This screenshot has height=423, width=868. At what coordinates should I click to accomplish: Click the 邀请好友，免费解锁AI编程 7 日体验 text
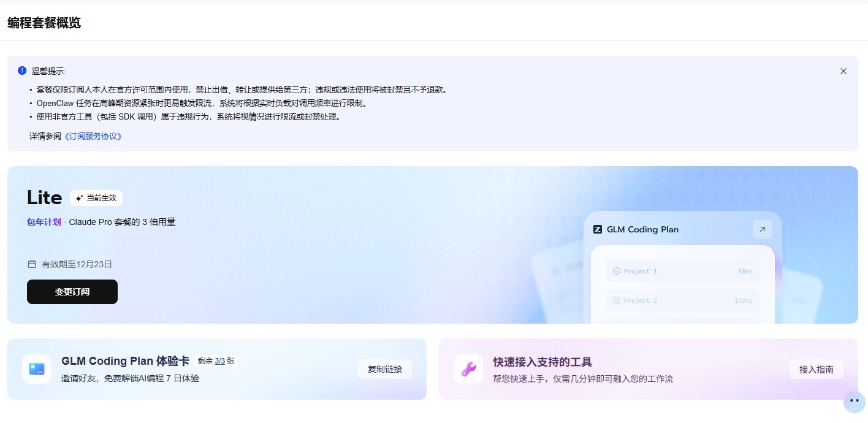click(130, 378)
